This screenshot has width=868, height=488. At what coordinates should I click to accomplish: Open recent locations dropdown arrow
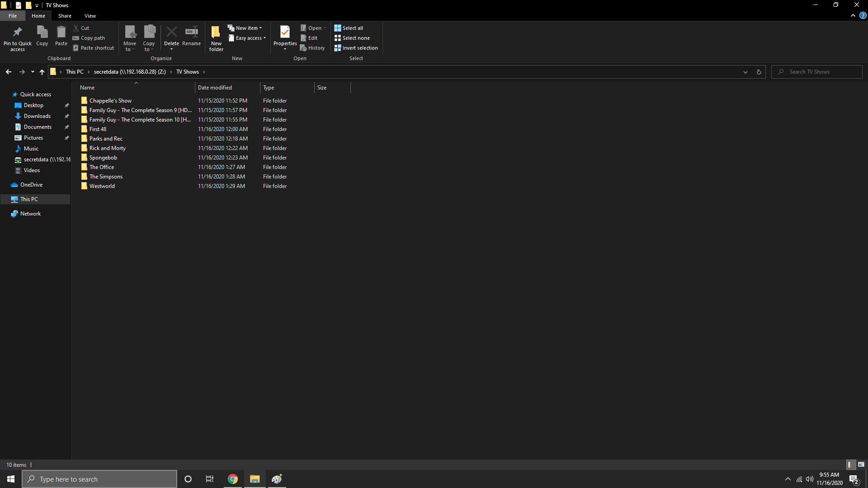33,72
